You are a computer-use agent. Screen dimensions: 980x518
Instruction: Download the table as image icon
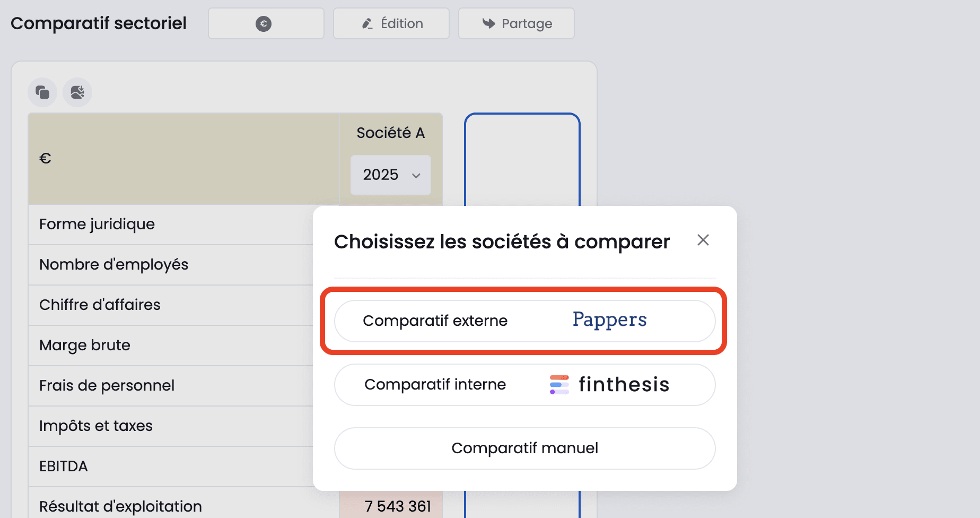click(x=77, y=93)
